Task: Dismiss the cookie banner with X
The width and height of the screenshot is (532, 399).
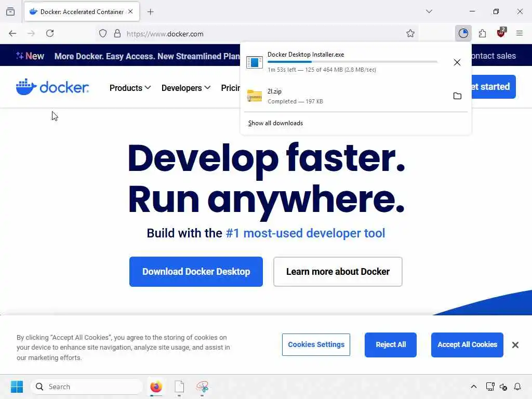Action: pos(515,345)
